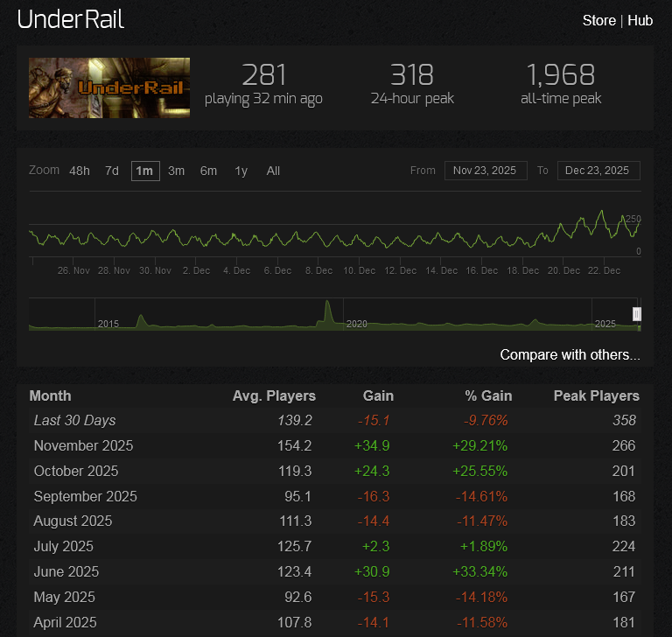
Task: Set chart zoom to 7d
Action: [x=112, y=171]
